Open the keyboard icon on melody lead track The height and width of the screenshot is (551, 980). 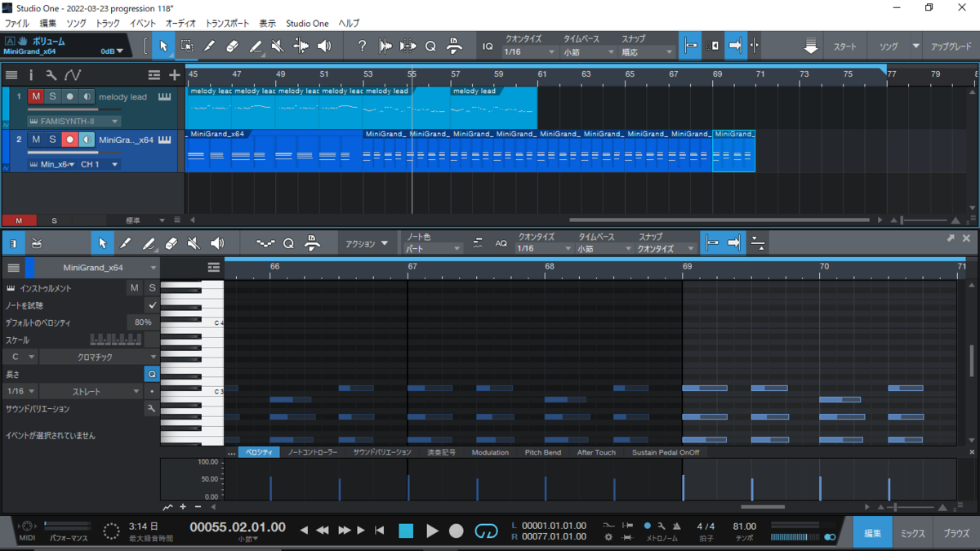[165, 96]
